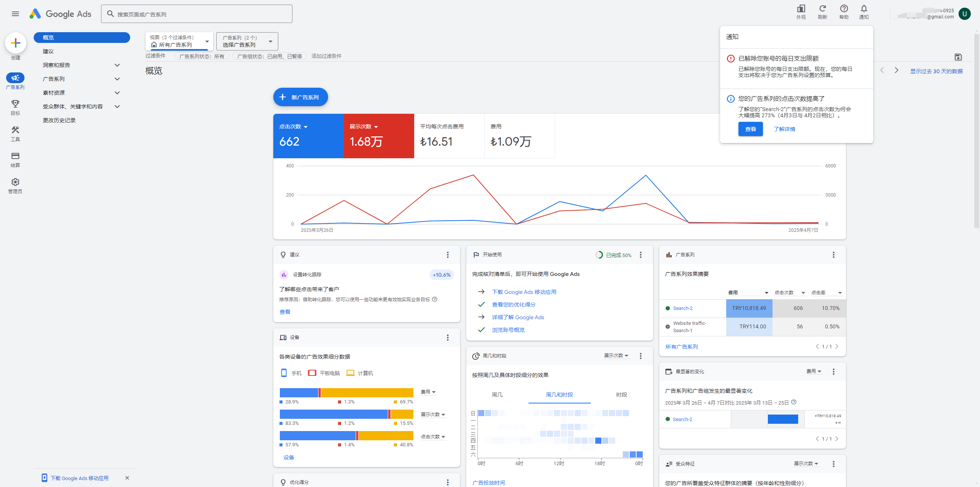Click 查看 button in notification panel
Viewport: 980px width, 487px height.
[750, 129]
